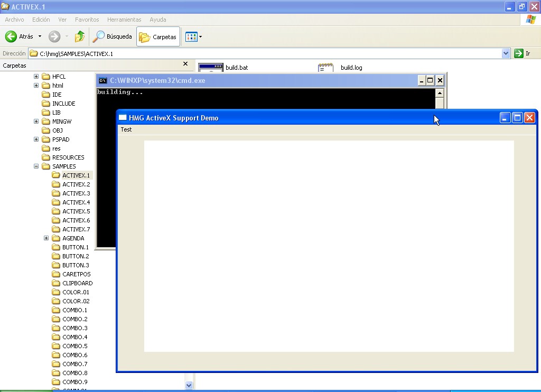Click the Views toolbar icon
Screen dimensions: 541x392
[x=192, y=36]
